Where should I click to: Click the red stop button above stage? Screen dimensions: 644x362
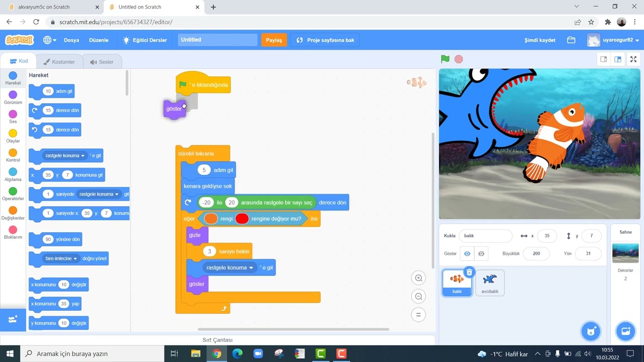tap(459, 59)
